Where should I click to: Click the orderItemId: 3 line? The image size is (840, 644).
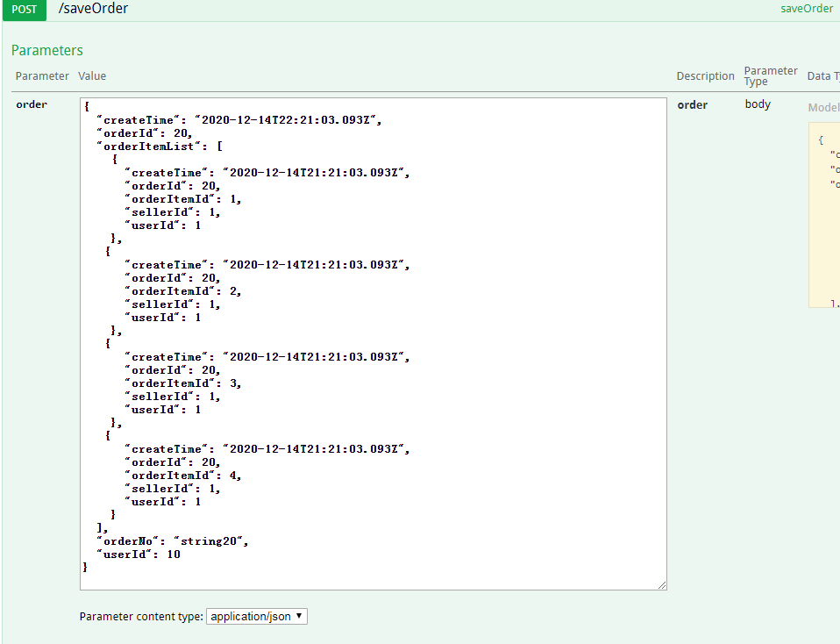point(182,383)
